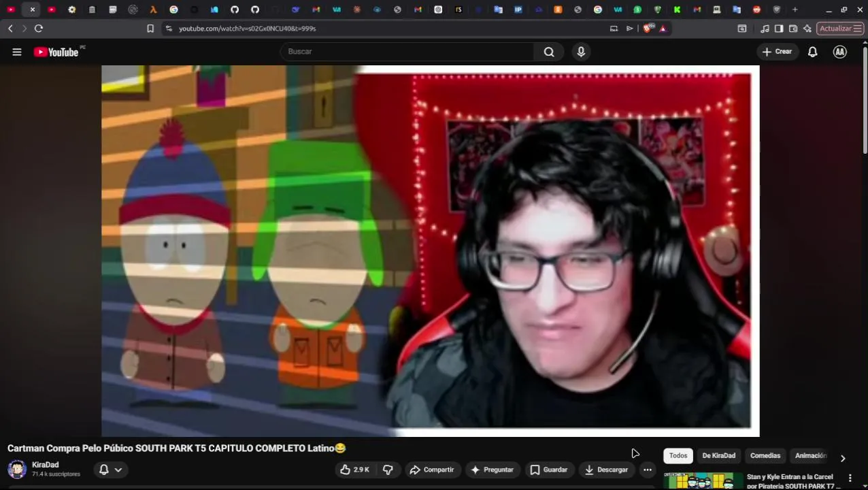Click the picture-in-picture icon in the address bar

[614, 29]
